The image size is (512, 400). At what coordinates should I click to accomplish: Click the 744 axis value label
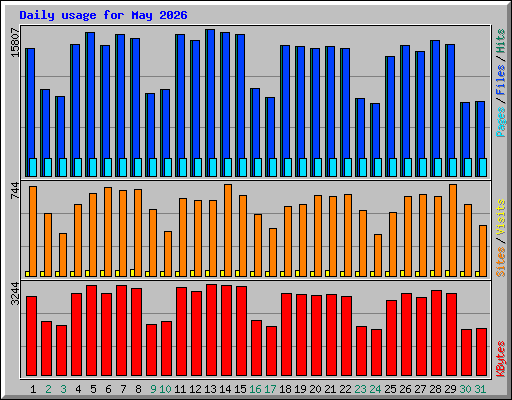(x=15, y=191)
